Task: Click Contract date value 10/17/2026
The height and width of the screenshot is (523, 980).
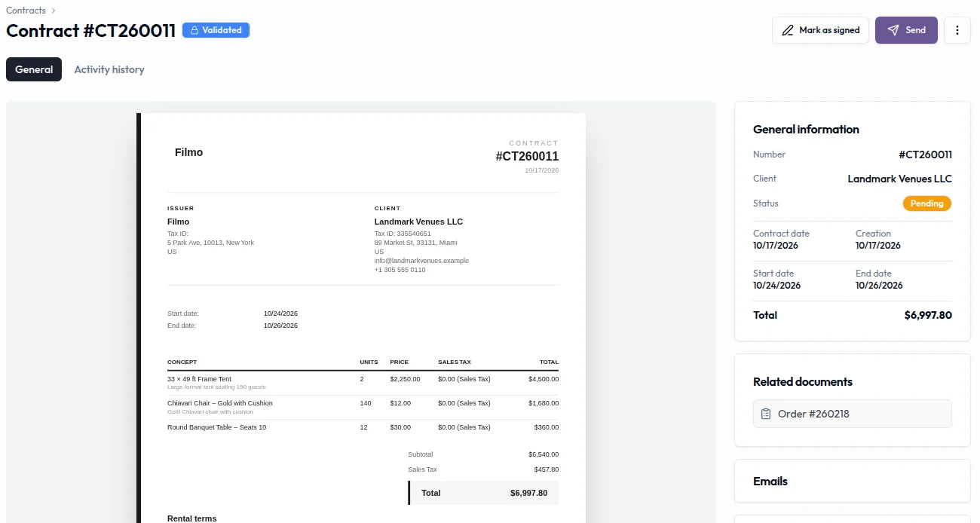Action: (776, 246)
